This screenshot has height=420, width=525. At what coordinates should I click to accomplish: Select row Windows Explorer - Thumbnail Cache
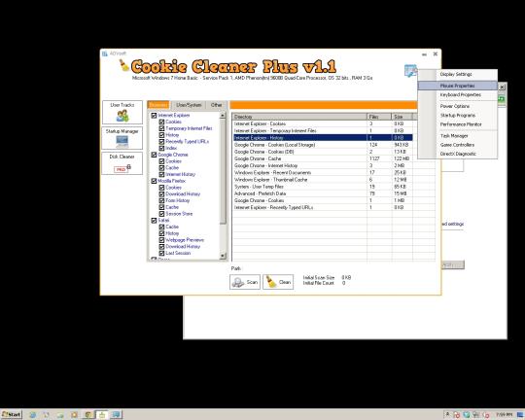[323, 180]
